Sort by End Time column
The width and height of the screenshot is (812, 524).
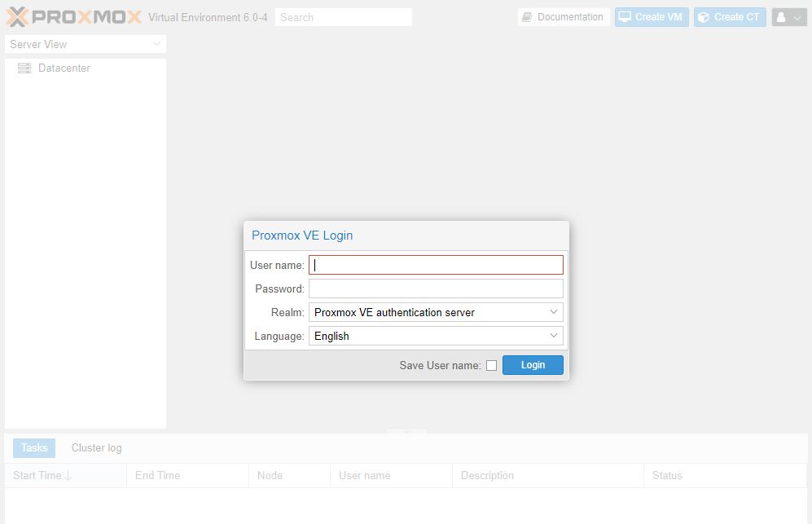[187, 475]
